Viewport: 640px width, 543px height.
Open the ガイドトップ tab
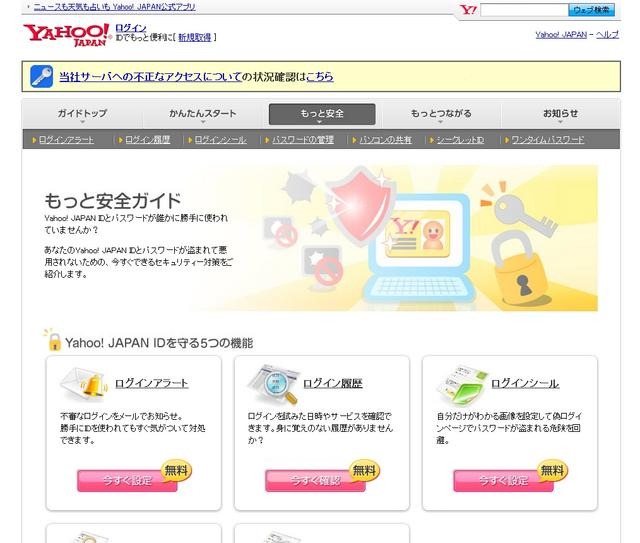pyautogui.click(x=82, y=114)
